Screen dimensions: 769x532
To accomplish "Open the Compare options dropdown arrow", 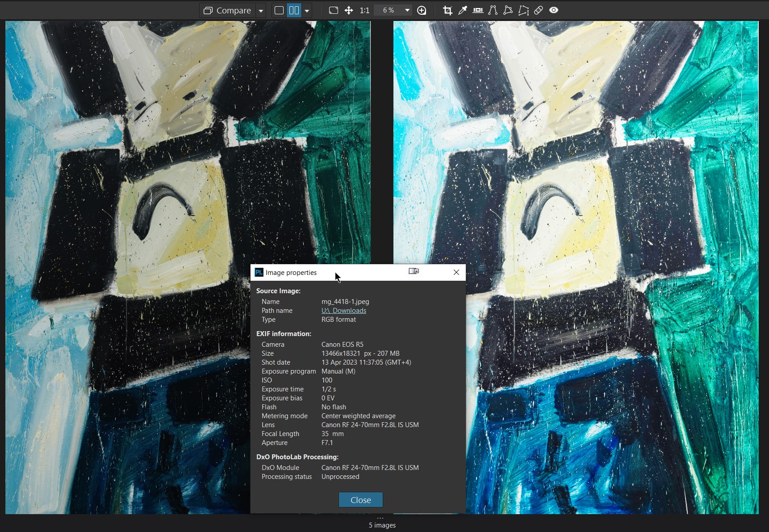I will pyautogui.click(x=261, y=10).
